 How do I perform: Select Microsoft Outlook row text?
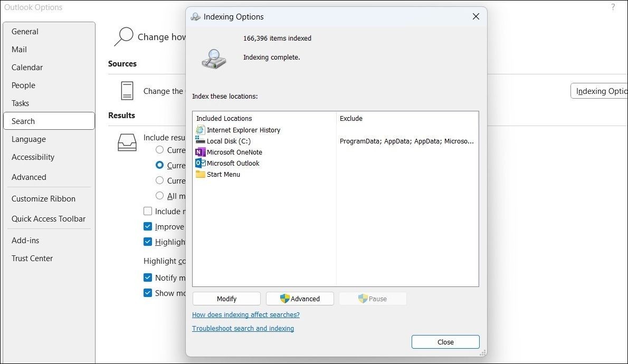click(x=233, y=164)
